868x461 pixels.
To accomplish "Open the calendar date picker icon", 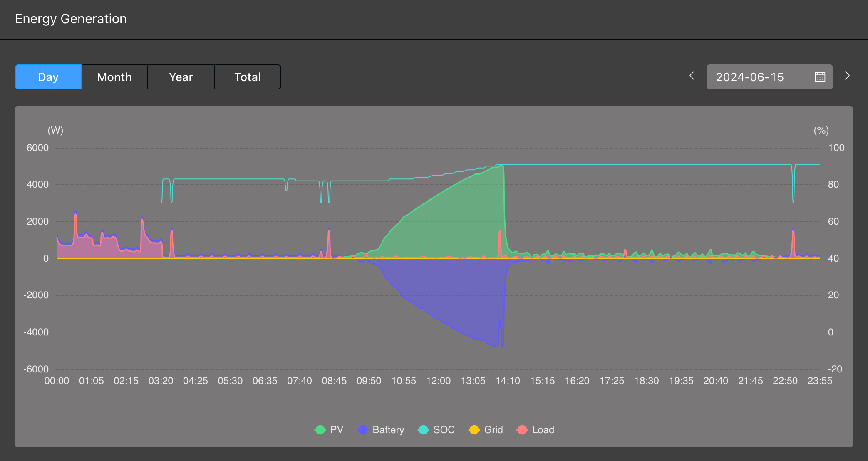I will [820, 77].
